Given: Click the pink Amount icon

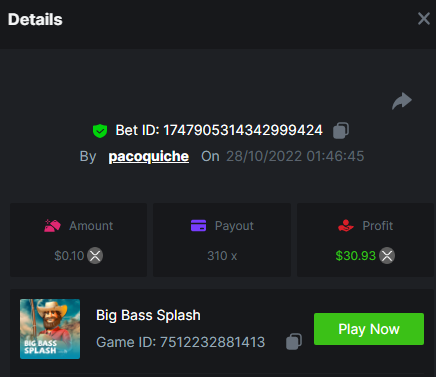Looking at the screenshot, I should point(52,226).
